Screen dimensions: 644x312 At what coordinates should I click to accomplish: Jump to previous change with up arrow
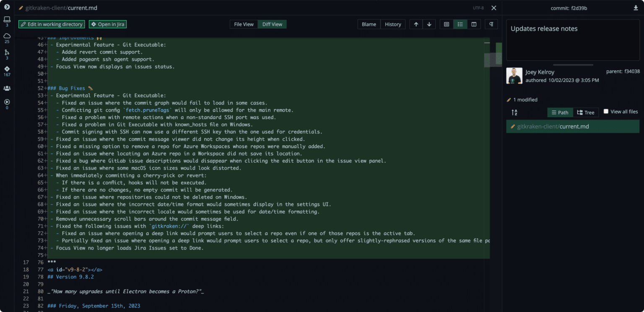416,24
